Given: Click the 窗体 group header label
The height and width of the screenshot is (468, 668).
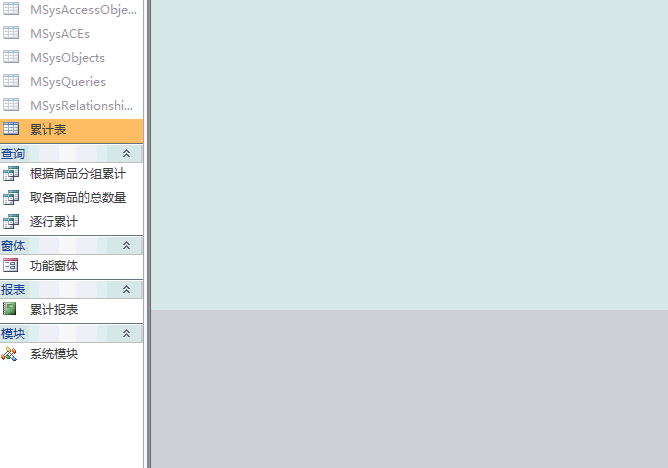Looking at the screenshot, I should coord(13,245).
